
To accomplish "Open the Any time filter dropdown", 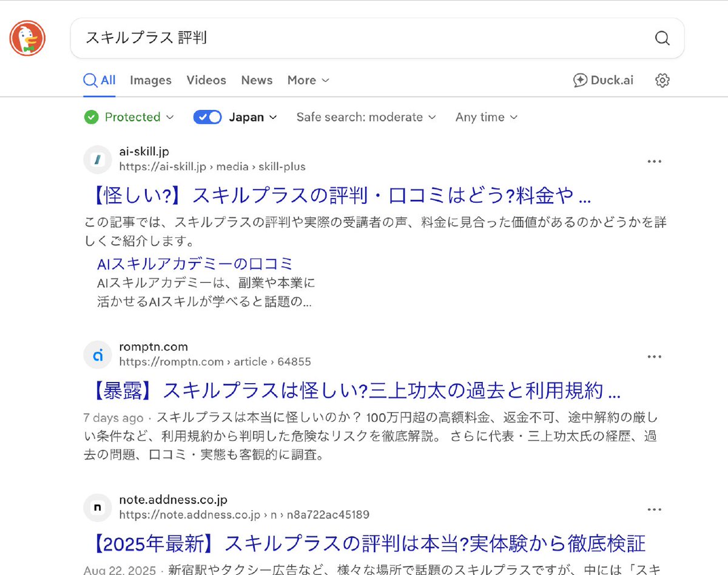I will [x=485, y=117].
